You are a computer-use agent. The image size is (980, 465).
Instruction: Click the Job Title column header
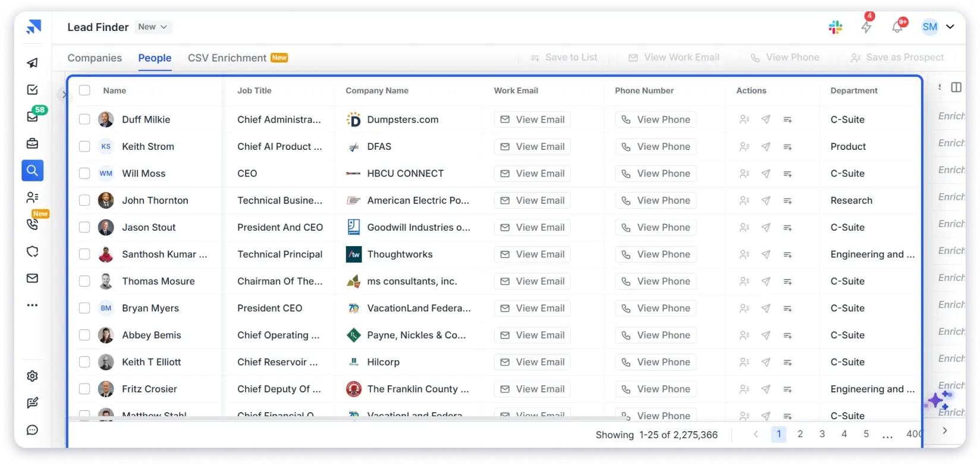(x=255, y=90)
